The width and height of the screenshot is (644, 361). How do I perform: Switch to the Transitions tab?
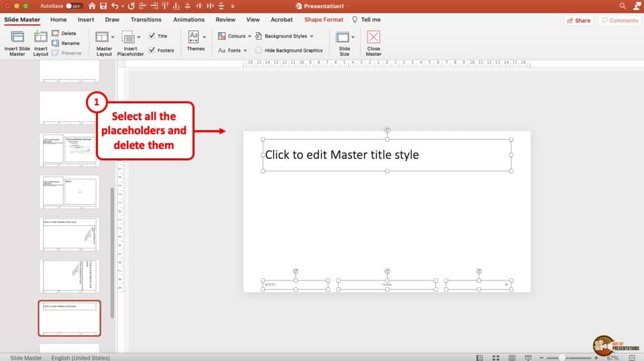[x=146, y=19]
